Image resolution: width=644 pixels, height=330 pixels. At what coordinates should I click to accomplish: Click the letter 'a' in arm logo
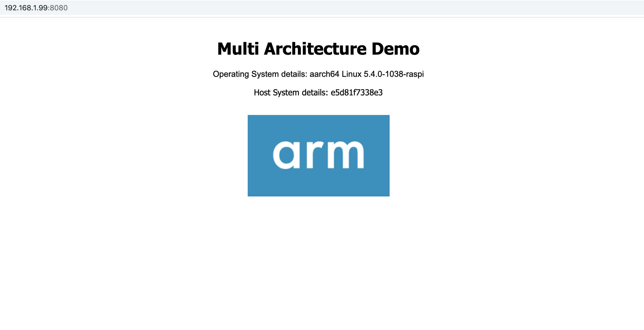click(x=286, y=155)
